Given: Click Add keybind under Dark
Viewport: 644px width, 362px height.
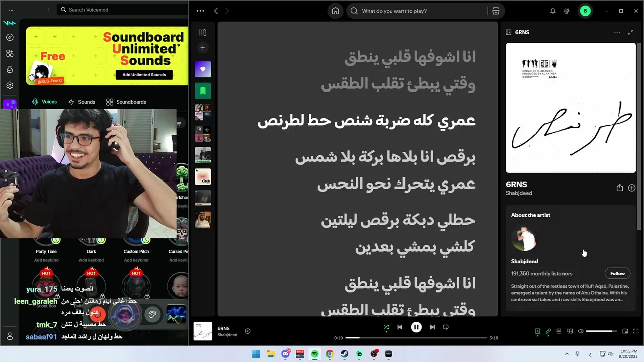Looking at the screenshot, I should (x=91, y=260).
